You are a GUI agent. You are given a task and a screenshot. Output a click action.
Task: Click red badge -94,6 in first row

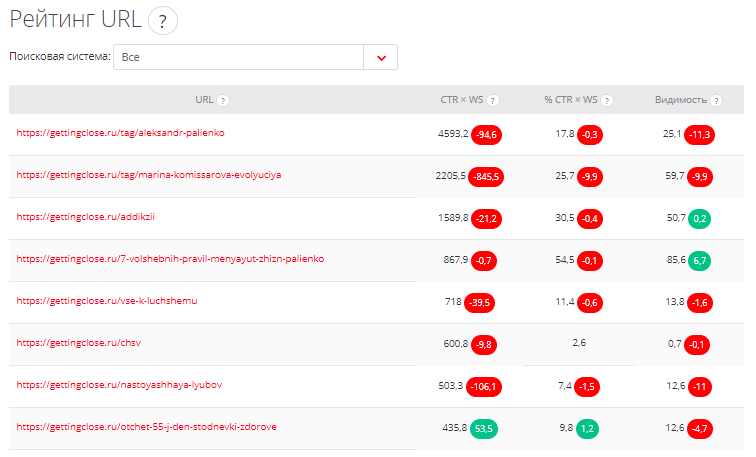(x=486, y=134)
